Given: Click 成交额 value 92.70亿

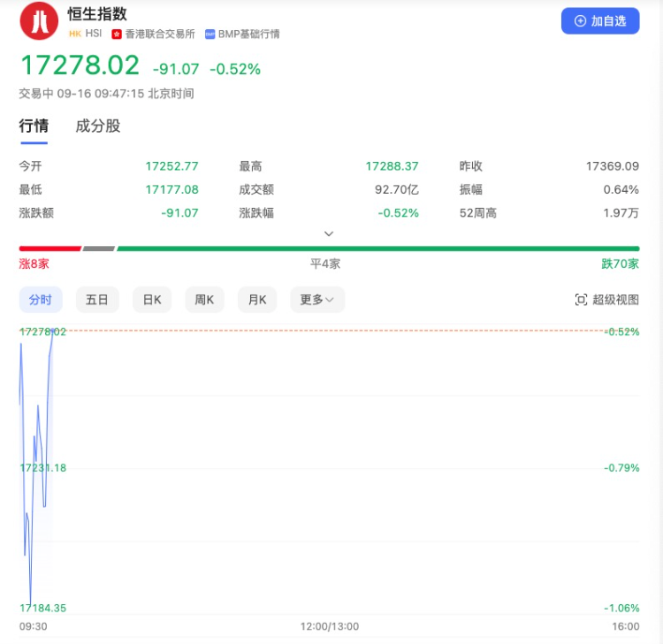Looking at the screenshot, I should (x=397, y=189).
